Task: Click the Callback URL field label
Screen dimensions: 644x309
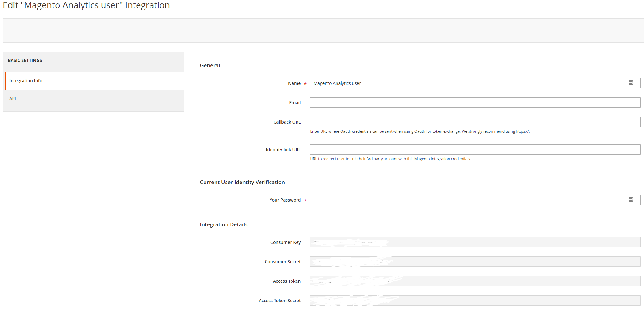Action: click(287, 122)
